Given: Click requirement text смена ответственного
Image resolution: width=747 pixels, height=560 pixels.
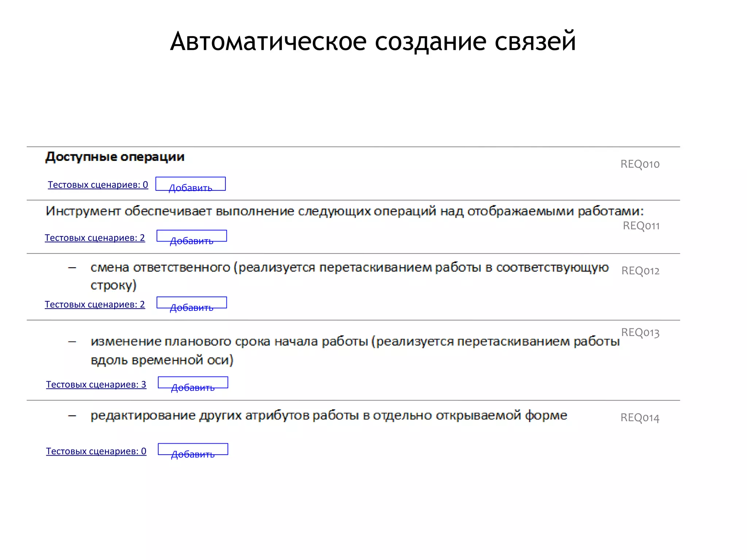Looking at the screenshot, I should point(349,276).
